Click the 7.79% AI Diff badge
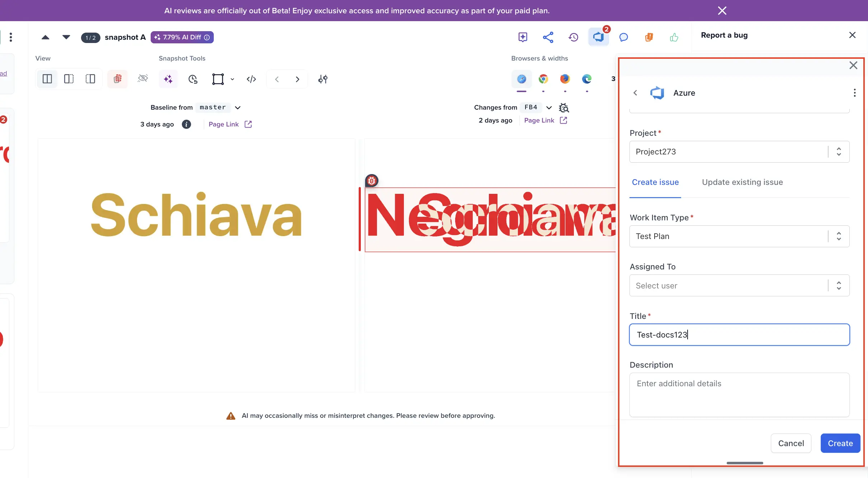Screen dimensions: 868x478 (182, 37)
